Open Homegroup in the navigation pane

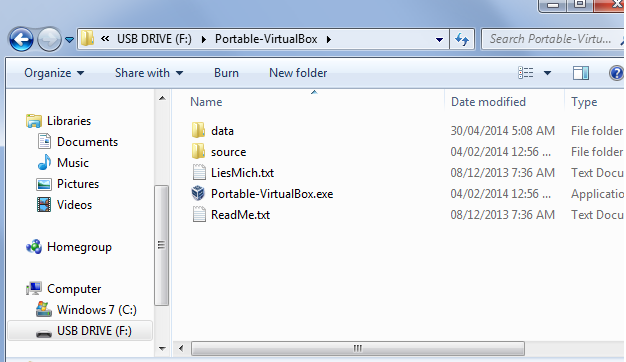pyautogui.click(x=79, y=247)
